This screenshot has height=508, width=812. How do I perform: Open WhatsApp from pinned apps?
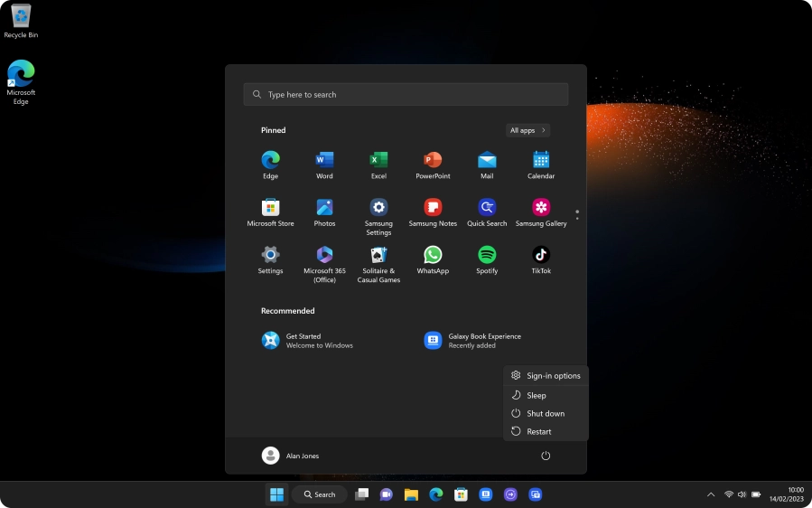(433, 256)
